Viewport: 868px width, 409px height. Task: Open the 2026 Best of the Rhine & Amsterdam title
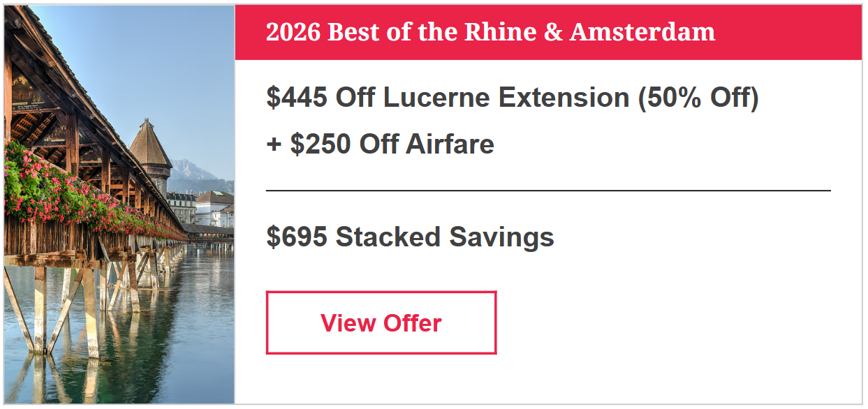pos(490,32)
